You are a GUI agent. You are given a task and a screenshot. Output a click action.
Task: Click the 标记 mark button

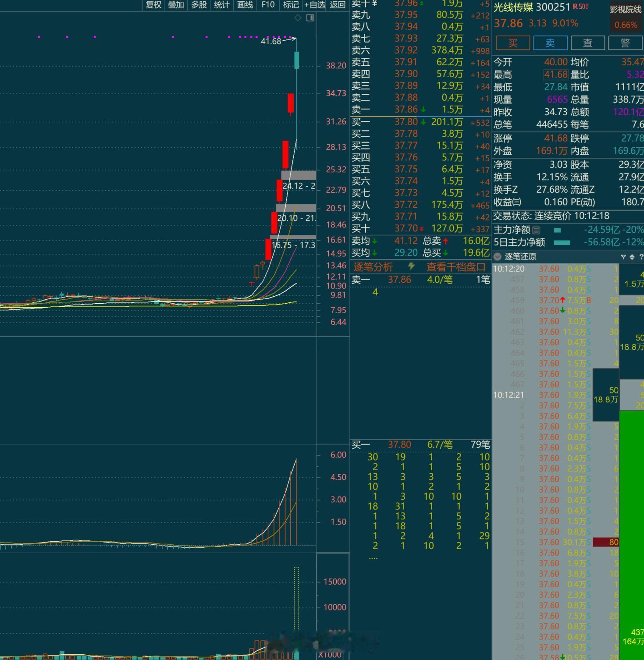291,5
